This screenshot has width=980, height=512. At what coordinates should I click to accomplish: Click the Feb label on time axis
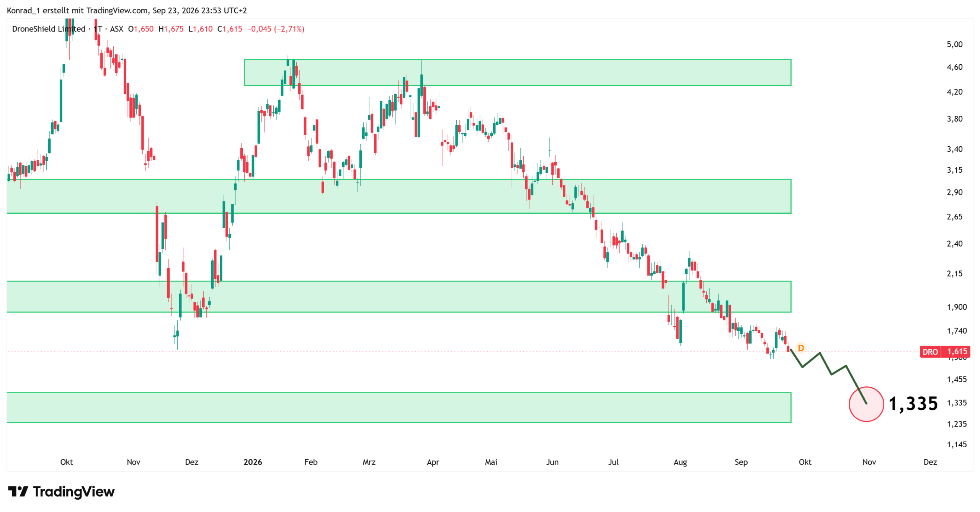point(311,462)
